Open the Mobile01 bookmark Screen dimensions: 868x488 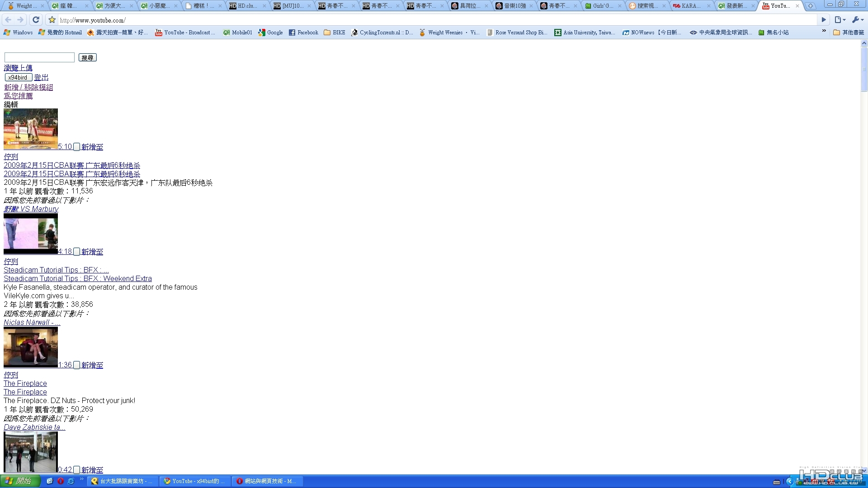point(237,33)
